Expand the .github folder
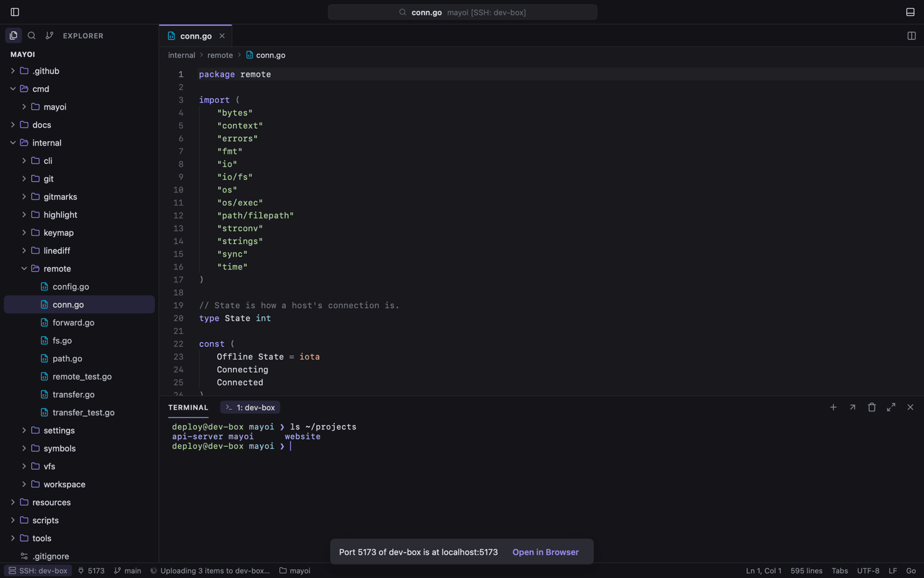Viewport: 924px width, 578px height. (x=79, y=71)
